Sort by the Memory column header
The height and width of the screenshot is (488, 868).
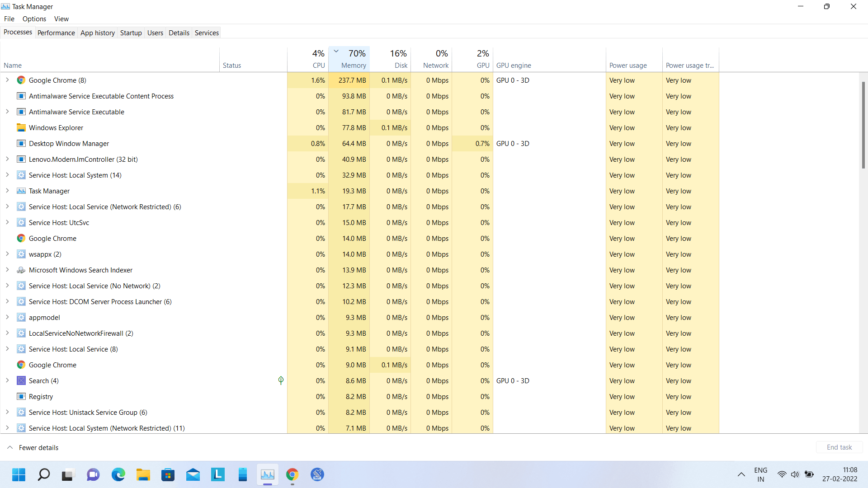pyautogui.click(x=349, y=59)
